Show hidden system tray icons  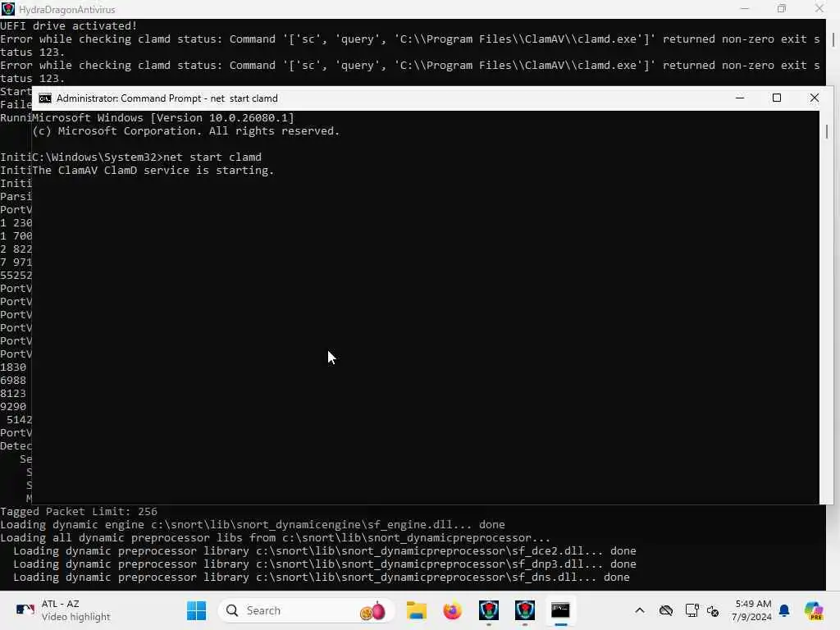(640, 610)
